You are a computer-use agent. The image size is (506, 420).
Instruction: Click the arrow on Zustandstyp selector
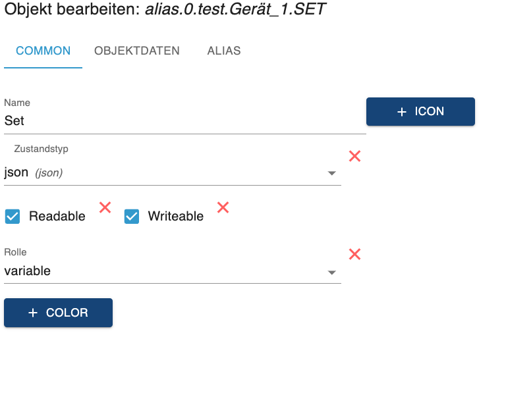(332, 174)
